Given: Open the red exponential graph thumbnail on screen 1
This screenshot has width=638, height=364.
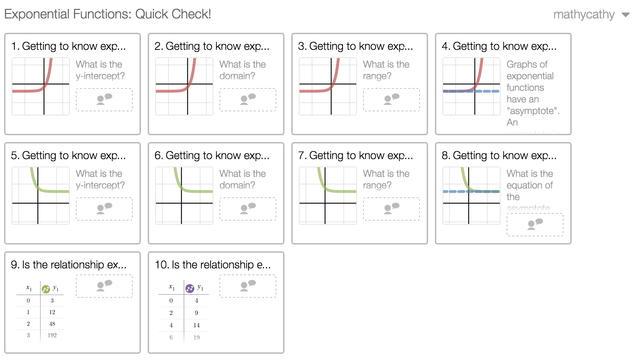Looking at the screenshot, I should (41, 86).
